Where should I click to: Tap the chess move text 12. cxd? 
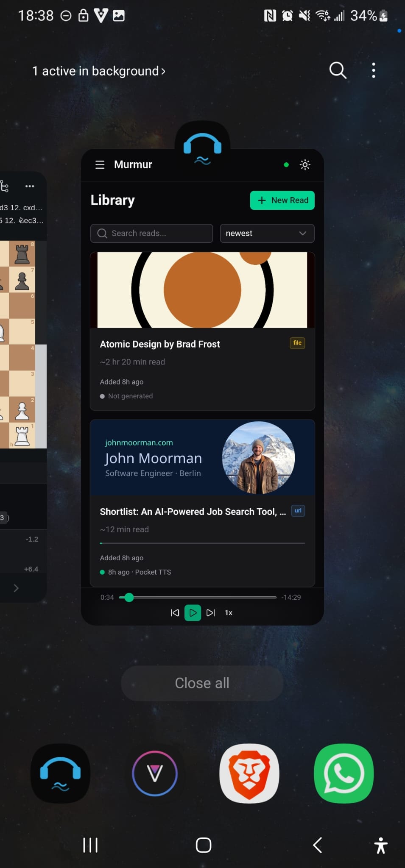pyautogui.click(x=26, y=208)
